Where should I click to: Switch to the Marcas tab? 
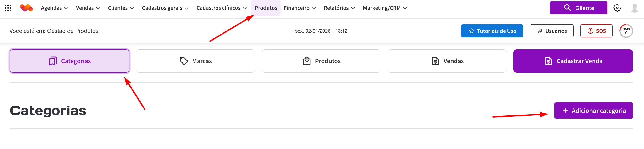[195, 61]
